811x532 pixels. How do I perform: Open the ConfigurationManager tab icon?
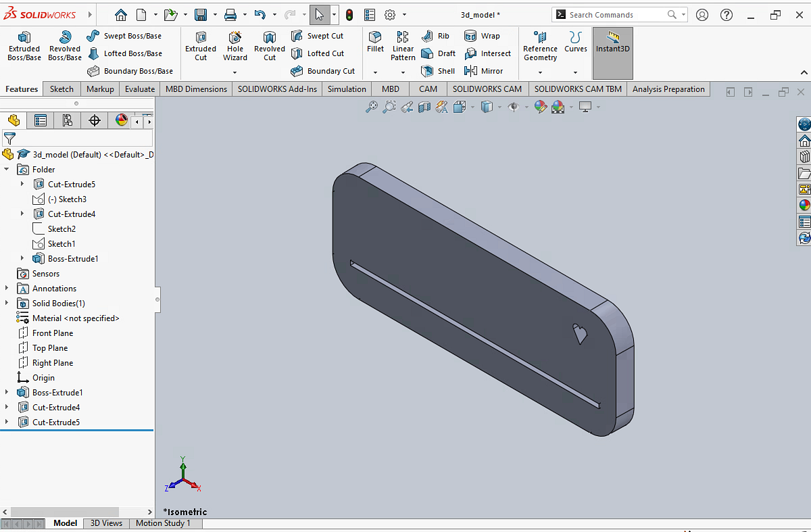coord(67,120)
